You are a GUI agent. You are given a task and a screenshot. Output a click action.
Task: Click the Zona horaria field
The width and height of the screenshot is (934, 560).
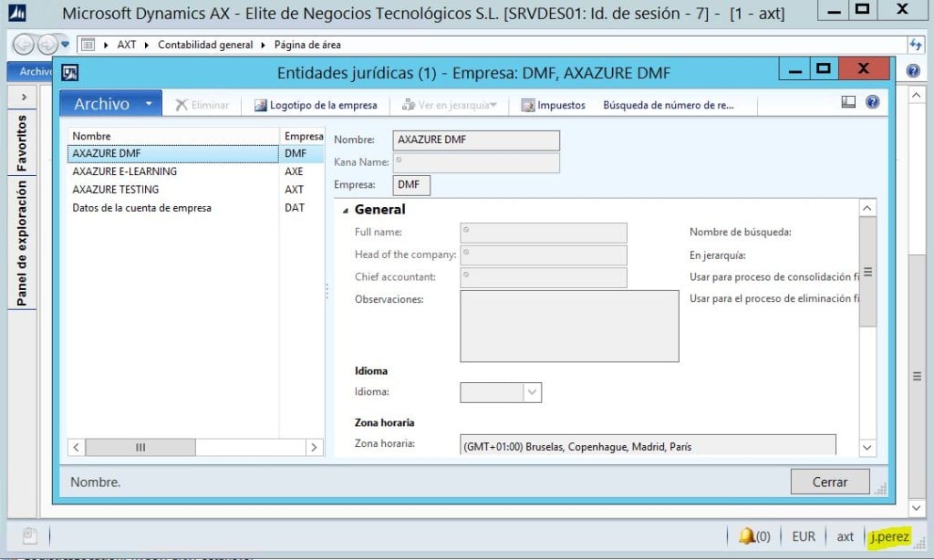click(x=649, y=446)
